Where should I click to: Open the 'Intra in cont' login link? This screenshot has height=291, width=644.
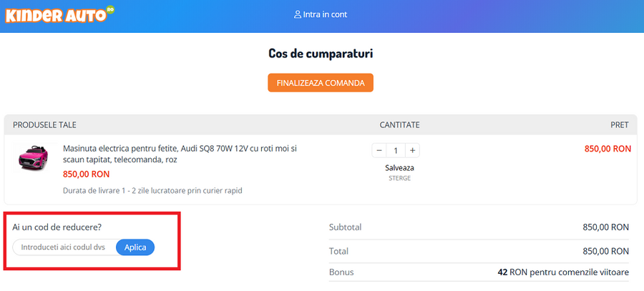pos(325,14)
